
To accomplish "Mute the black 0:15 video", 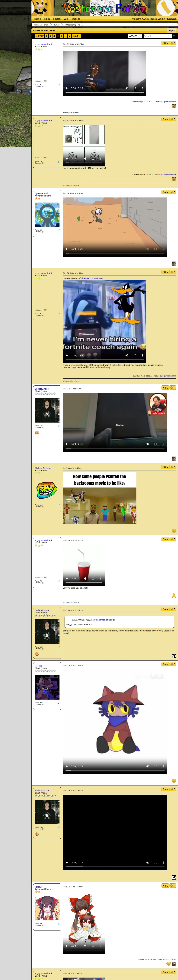I will pos(148,862).
